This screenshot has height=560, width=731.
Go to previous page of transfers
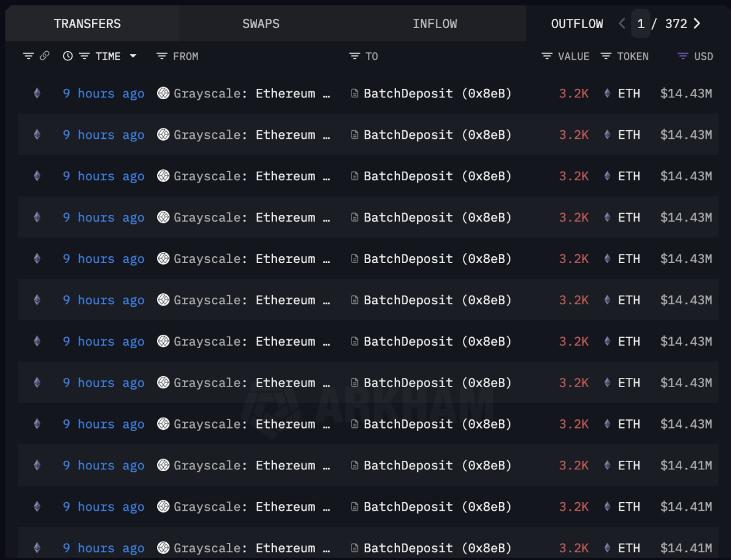[x=622, y=24]
